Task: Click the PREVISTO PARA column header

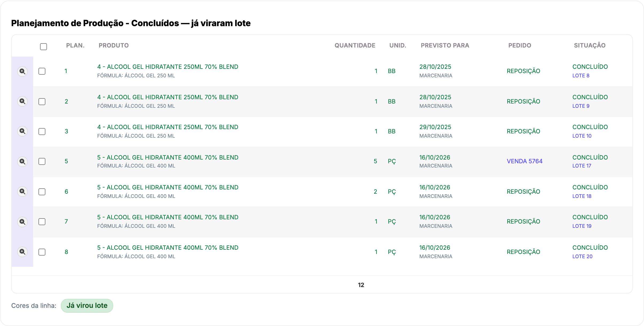Action: pos(445,45)
